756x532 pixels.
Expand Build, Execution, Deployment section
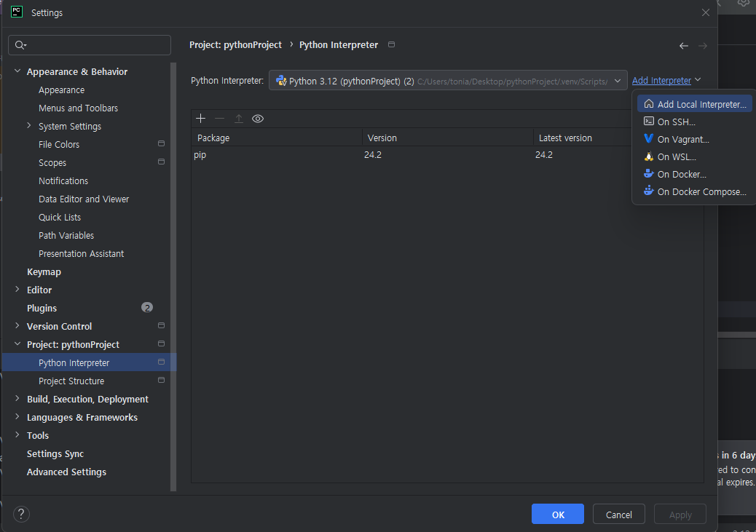pos(17,399)
